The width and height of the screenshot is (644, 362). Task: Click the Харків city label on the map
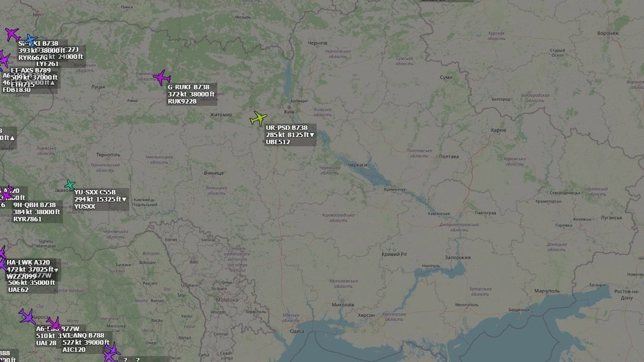click(498, 130)
